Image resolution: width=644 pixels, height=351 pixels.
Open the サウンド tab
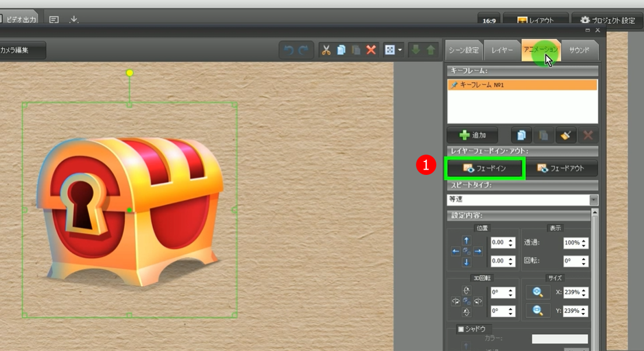point(579,50)
